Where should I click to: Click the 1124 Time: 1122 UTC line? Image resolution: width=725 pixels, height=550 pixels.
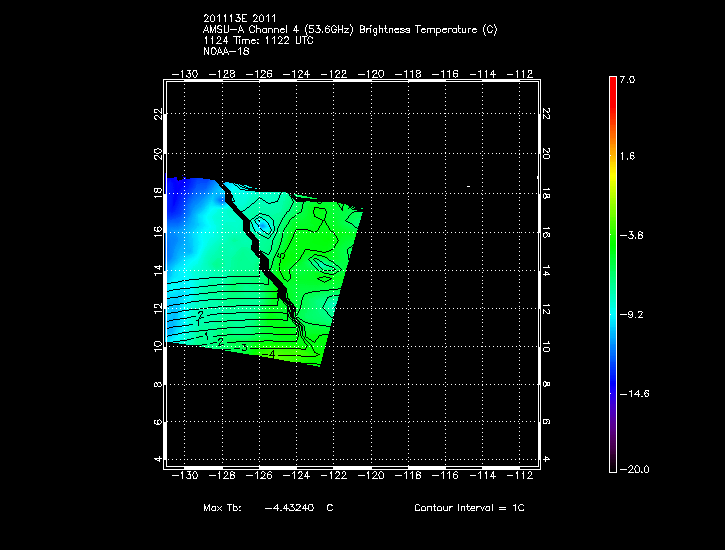261,40
